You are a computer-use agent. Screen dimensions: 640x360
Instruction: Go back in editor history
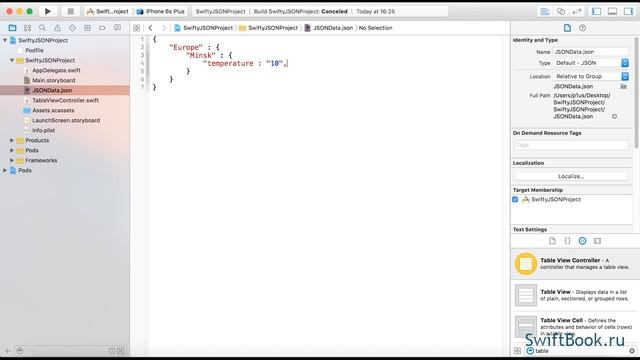tap(151, 28)
